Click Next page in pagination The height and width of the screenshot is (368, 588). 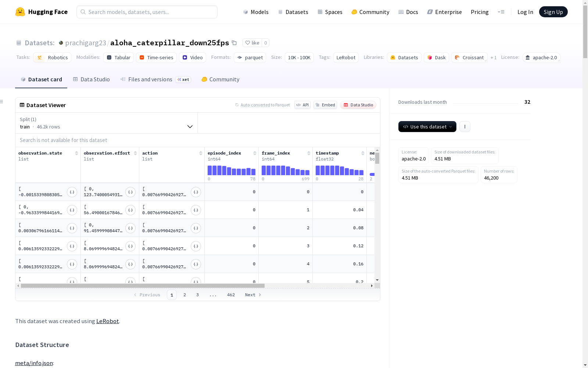(x=253, y=295)
